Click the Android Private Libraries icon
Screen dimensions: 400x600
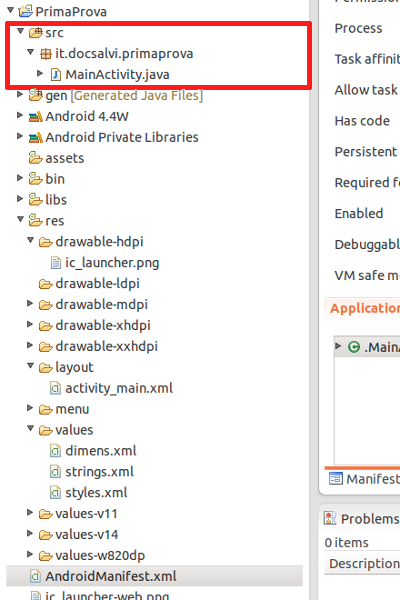click(x=36, y=137)
